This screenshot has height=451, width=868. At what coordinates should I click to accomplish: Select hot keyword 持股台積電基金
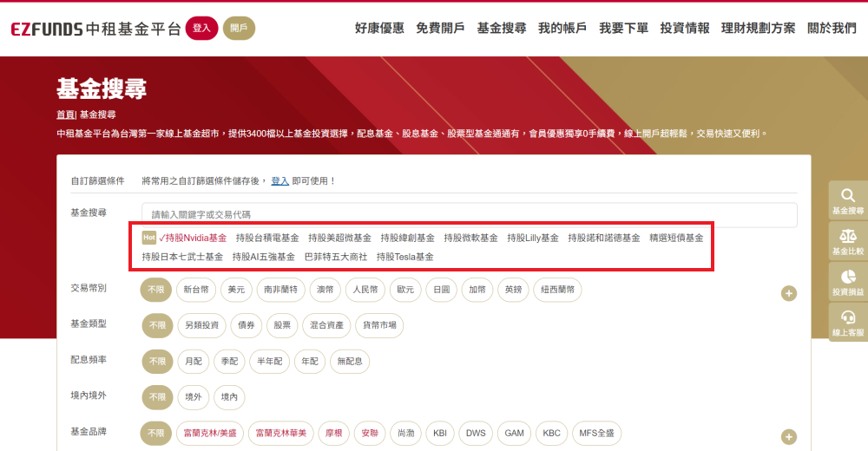pos(267,238)
